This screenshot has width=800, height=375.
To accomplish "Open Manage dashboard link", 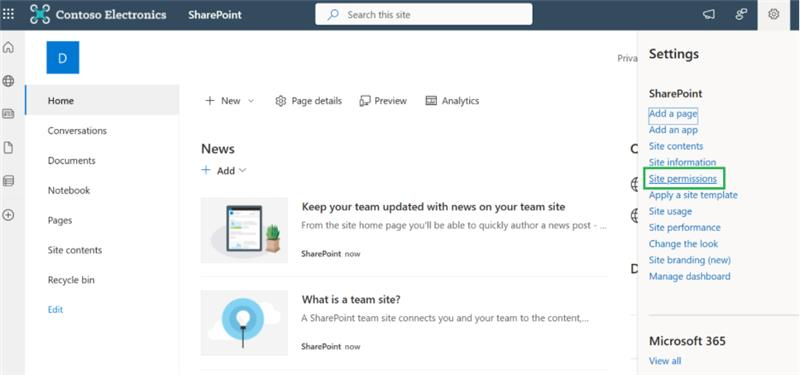I will (689, 277).
